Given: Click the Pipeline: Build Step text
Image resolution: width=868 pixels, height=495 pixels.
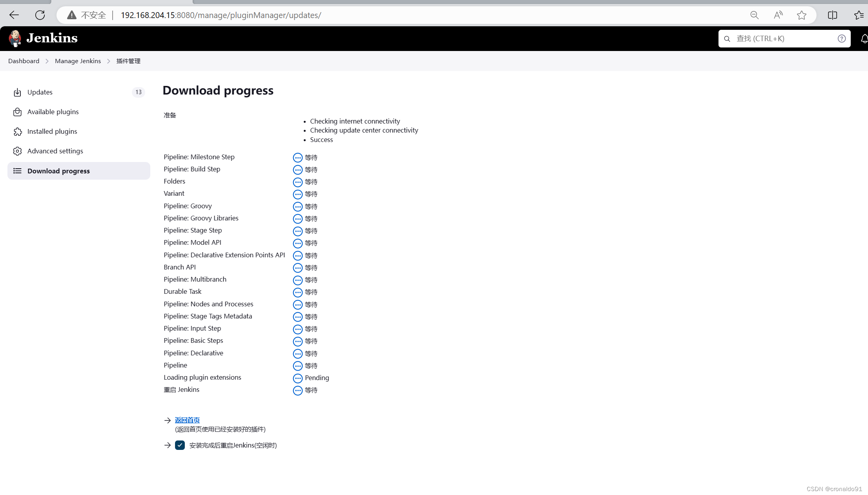Looking at the screenshot, I should [x=192, y=169].
